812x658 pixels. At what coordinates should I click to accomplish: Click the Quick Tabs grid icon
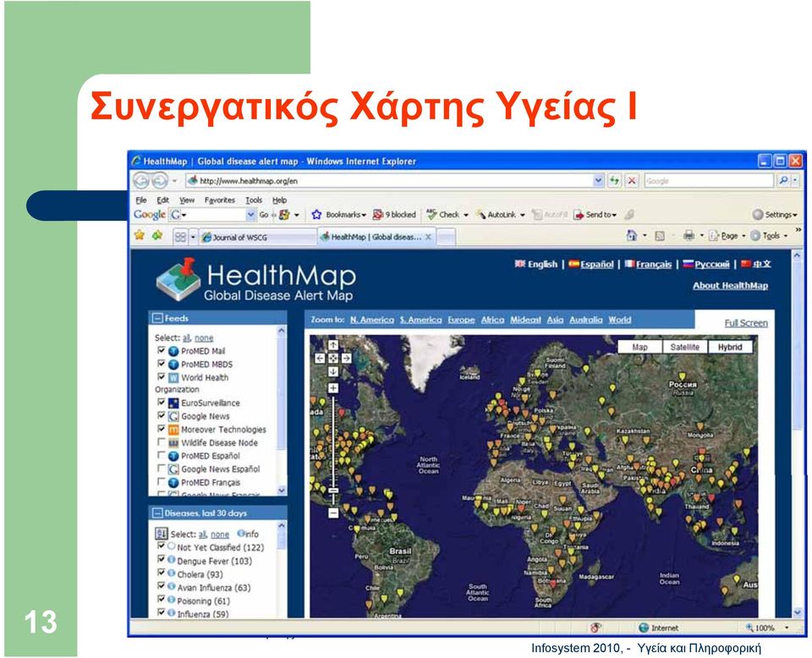point(180,237)
